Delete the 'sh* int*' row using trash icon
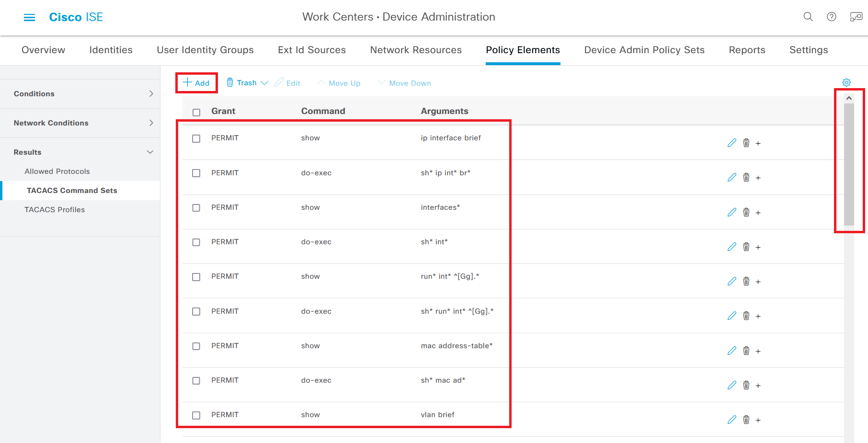The width and height of the screenshot is (868, 443). [746, 247]
